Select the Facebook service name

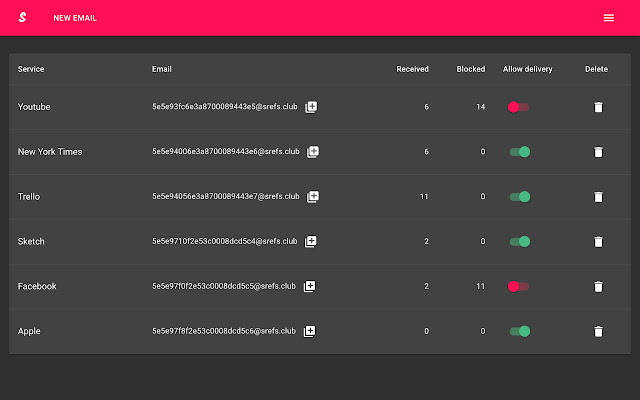(37, 286)
